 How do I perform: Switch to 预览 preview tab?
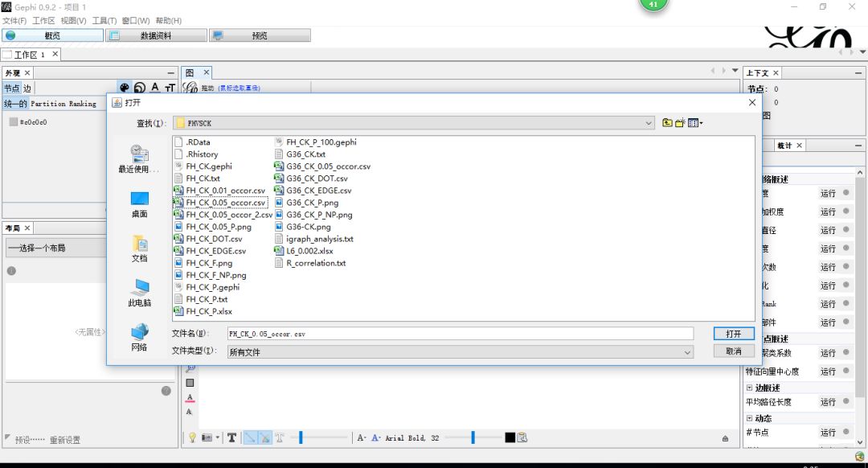click(x=260, y=35)
